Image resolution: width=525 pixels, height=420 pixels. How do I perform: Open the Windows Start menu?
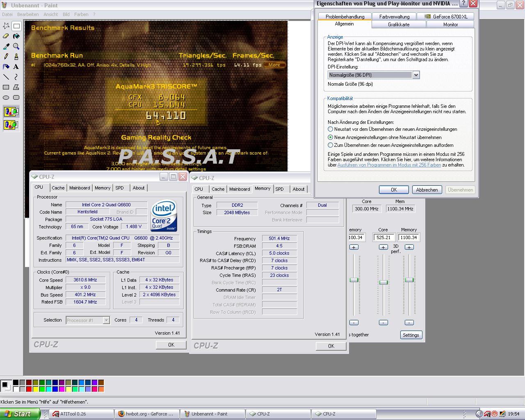[20, 414]
